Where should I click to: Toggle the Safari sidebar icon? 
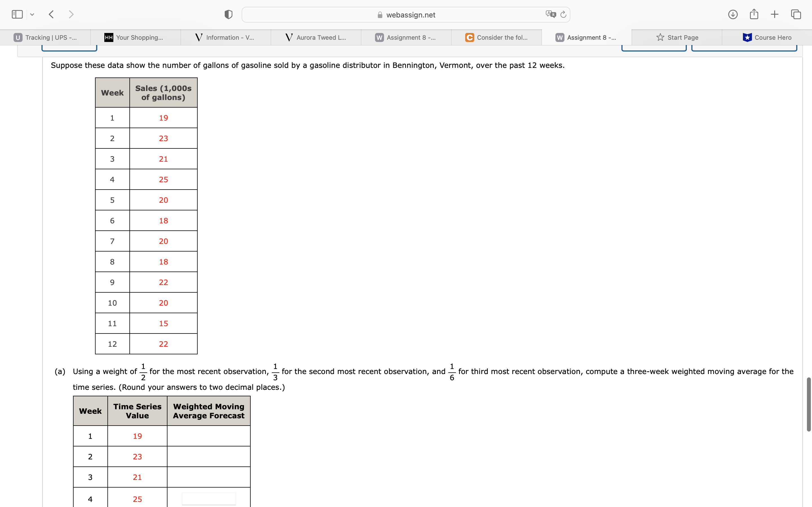tap(17, 14)
